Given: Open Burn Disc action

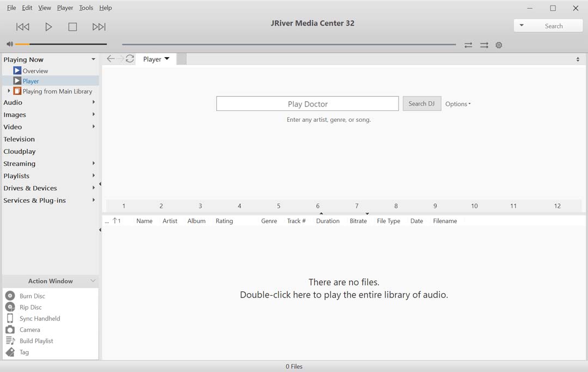Looking at the screenshot, I should (x=32, y=296).
